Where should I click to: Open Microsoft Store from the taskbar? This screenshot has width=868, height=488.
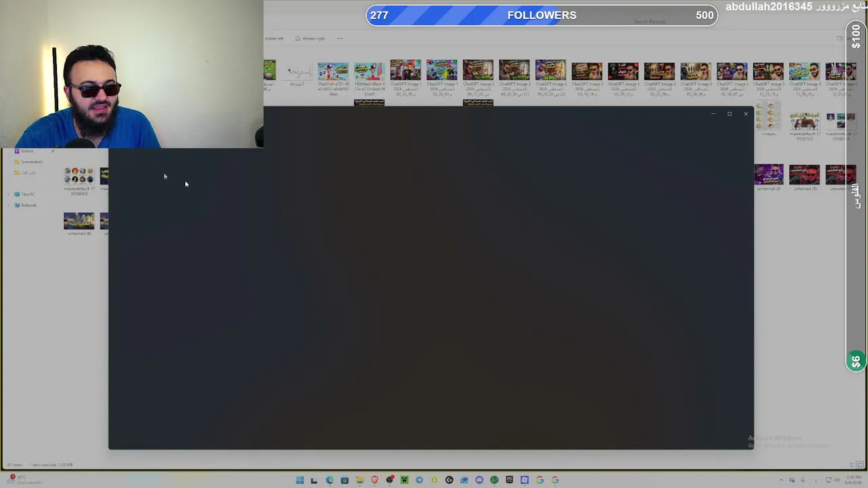tap(344, 480)
